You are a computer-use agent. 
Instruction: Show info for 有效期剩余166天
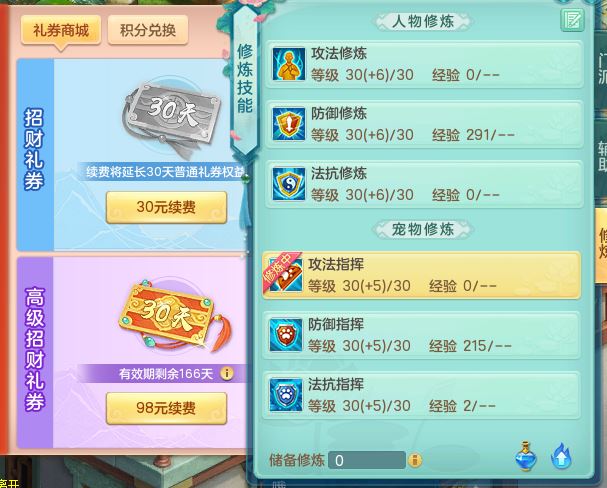(x=227, y=373)
